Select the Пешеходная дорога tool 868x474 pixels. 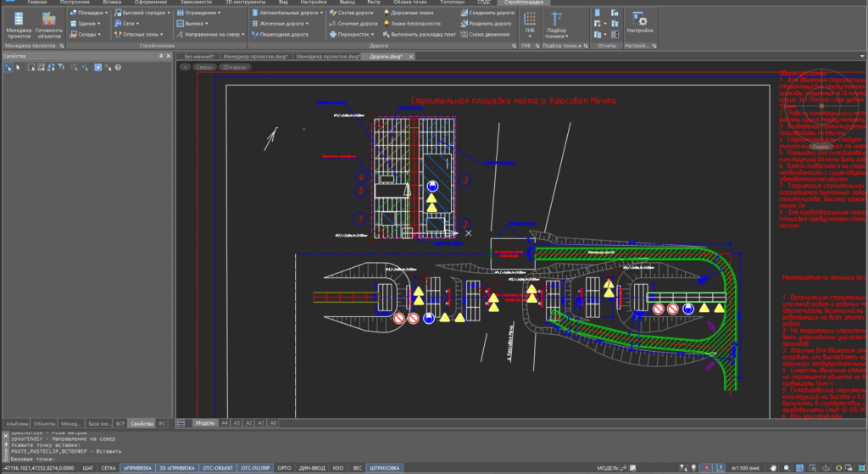click(283, 35)
